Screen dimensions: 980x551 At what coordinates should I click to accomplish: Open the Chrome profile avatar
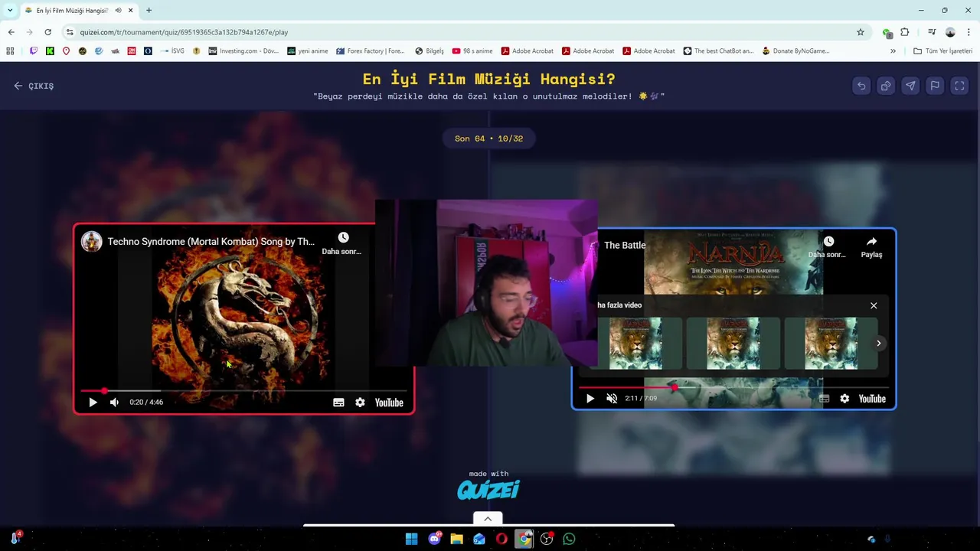click(950, 32)
